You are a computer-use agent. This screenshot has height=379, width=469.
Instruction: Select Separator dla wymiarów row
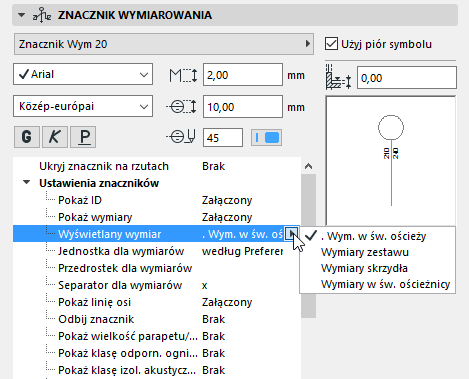[157, 285]
